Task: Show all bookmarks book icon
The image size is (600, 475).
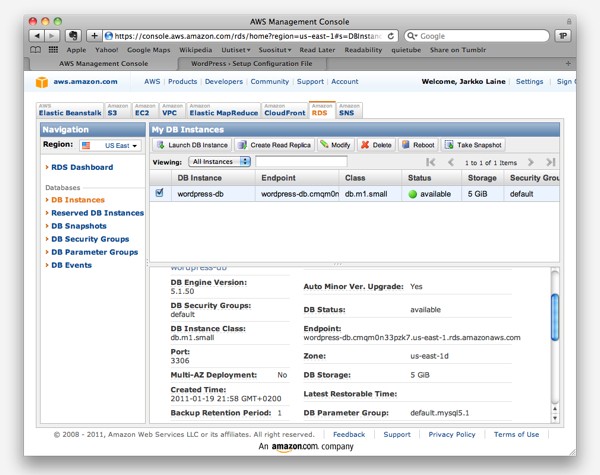Action: 35,50
